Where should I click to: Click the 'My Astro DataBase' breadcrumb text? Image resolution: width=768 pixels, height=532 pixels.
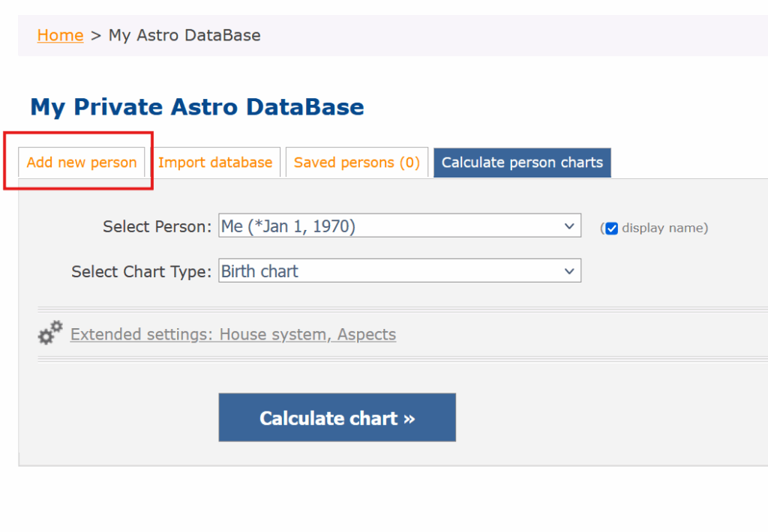[184, 35]
